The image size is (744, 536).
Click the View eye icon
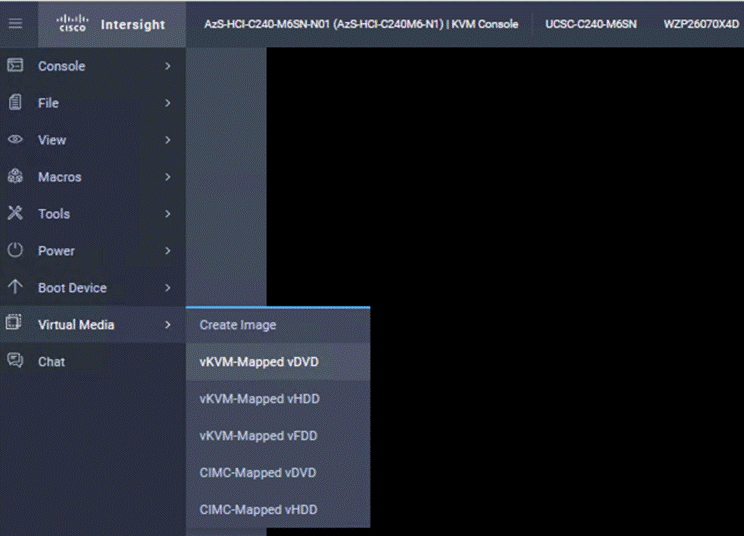click(15, 139)
